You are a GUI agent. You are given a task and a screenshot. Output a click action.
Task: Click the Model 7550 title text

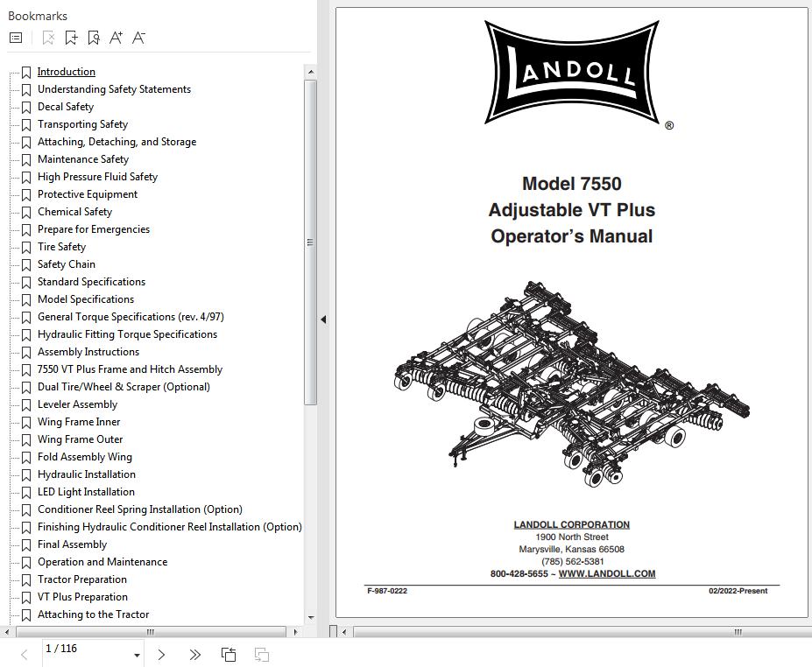[572, 184]
